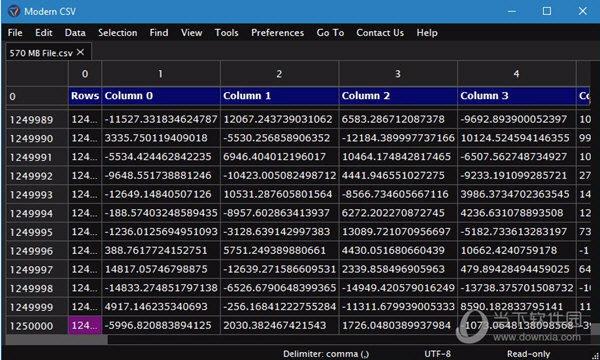Select column header 4
This screenshot has height=360, width=600.
coord(517,74)
